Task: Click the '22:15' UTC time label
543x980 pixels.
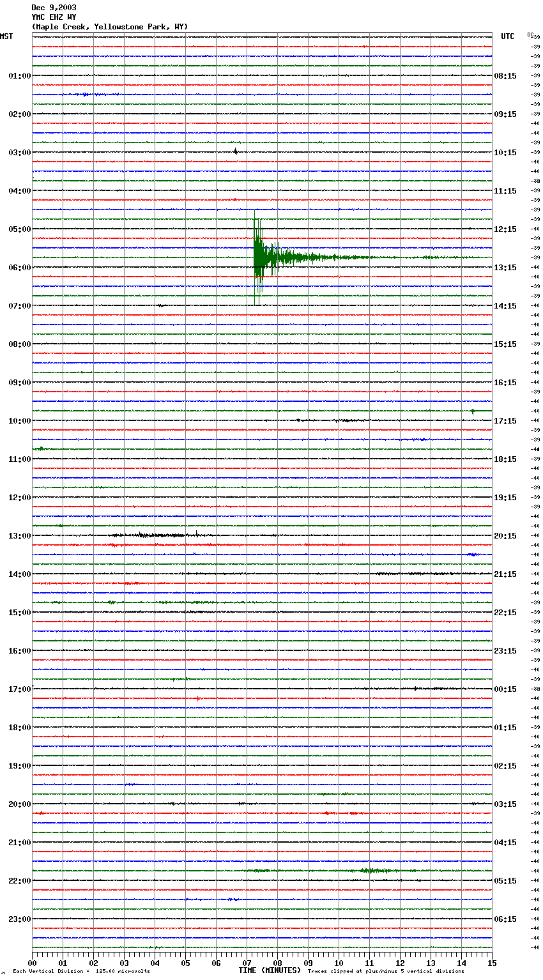Action: click(505, 613)
